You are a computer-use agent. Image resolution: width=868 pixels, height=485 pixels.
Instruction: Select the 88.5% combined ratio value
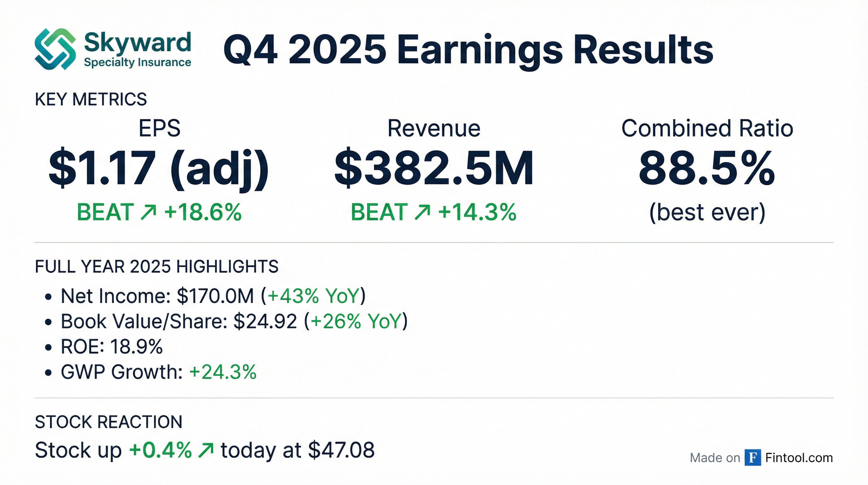(707, 169)
